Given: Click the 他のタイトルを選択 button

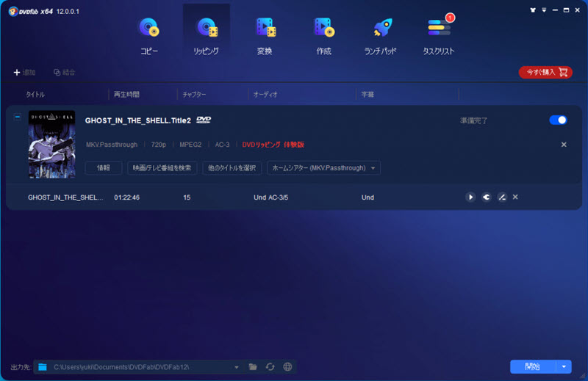Looking at the screenshot, I should pos(232,168).
